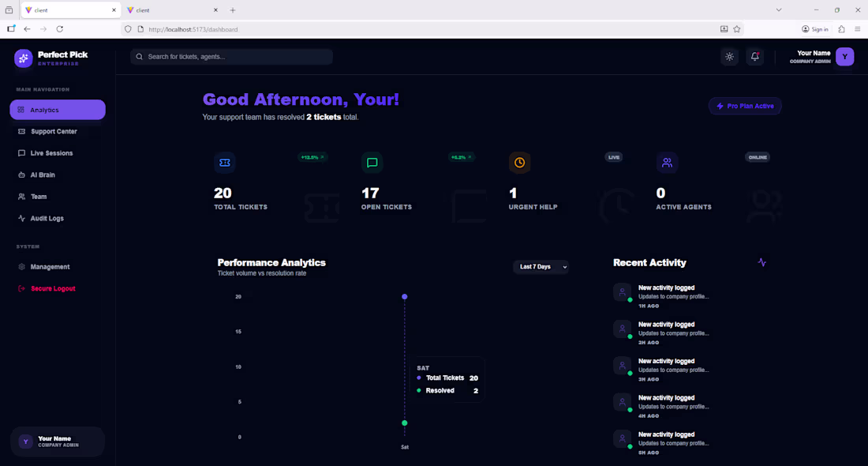Click the +5.2% badge on Open Tickets
Image resolution: width=868 pixels, height=466 pixels.
click(462, 157)
